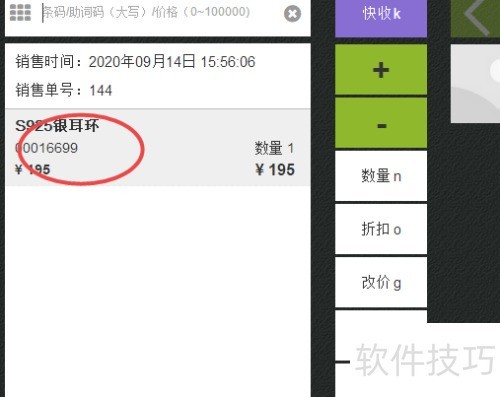Click the sales order number 144
The image size is (500, 397).
[101, 90]
